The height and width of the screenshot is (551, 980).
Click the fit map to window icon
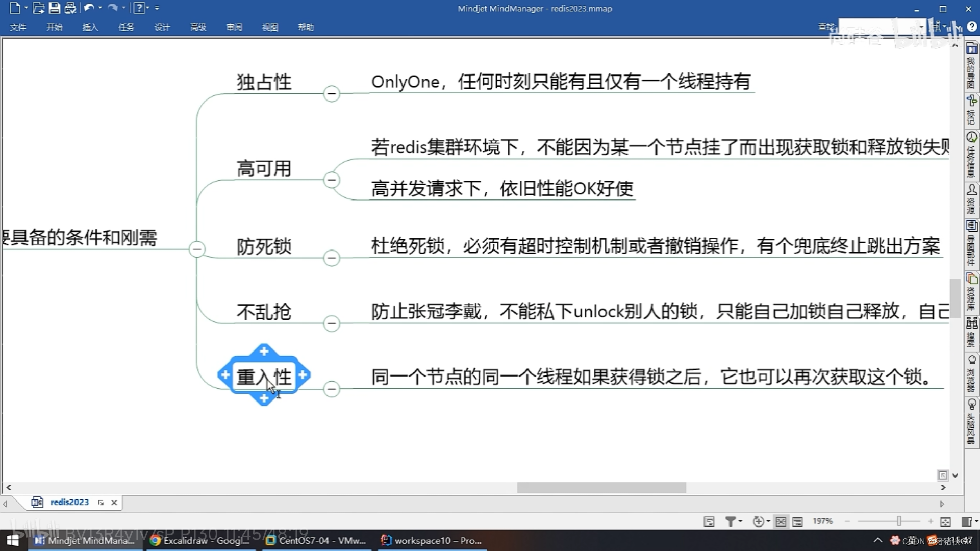click(x=945, y=521)
